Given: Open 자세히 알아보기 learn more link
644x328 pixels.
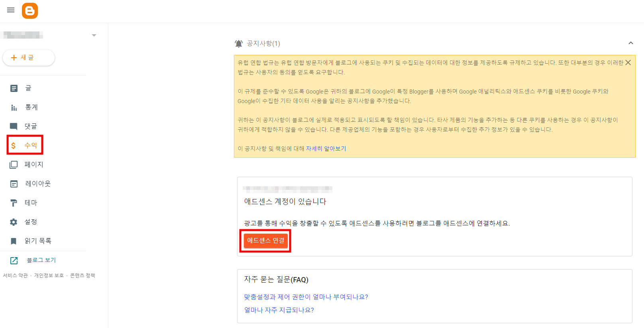Looking at the screenshot, I should coord(326,148).
